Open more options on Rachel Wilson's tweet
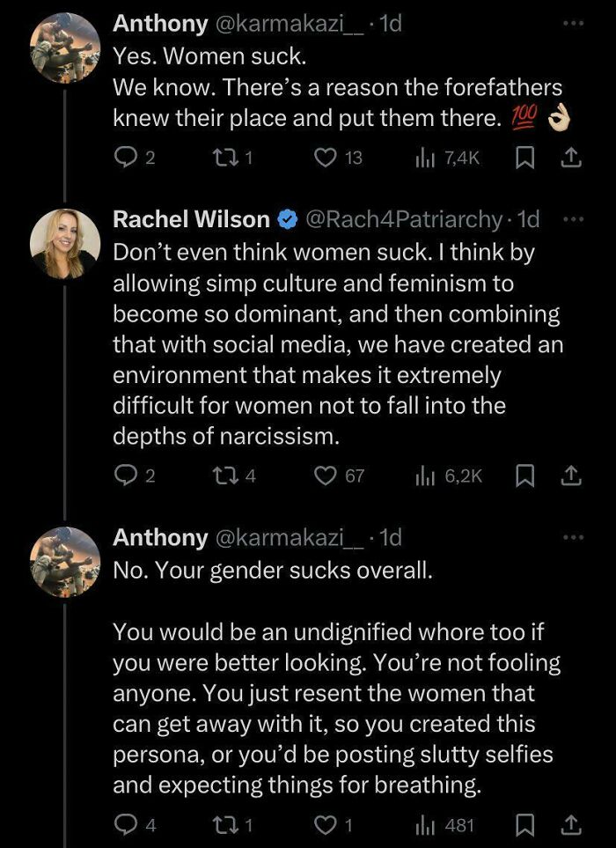 point(575,218)
